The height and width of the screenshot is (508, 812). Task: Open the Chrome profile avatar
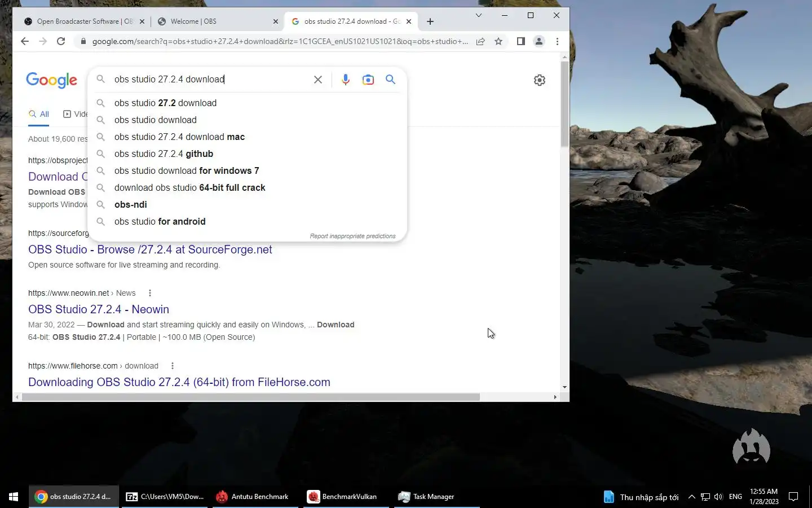point(539,41)
